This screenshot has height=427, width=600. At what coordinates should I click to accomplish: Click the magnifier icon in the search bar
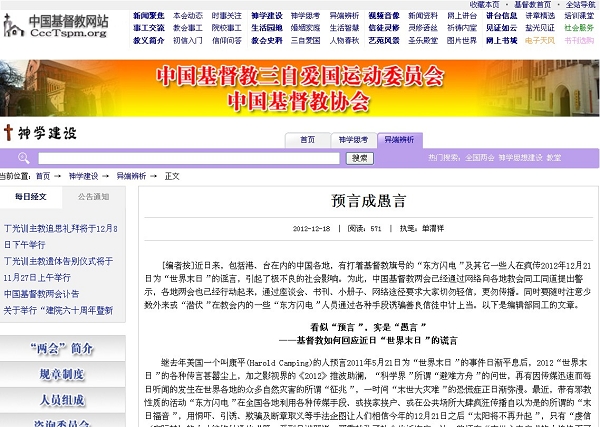[x=21, y=158]
